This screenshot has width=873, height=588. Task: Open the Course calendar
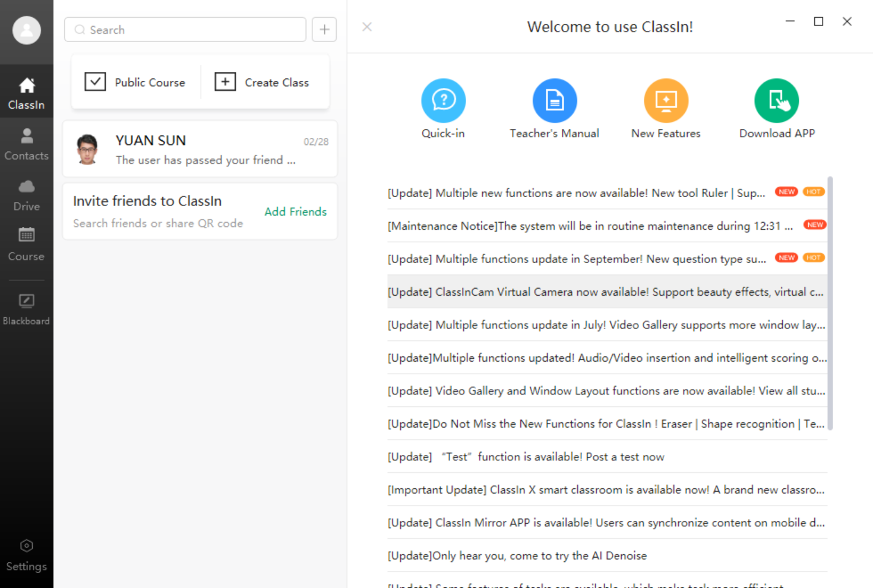pos(27,244)
